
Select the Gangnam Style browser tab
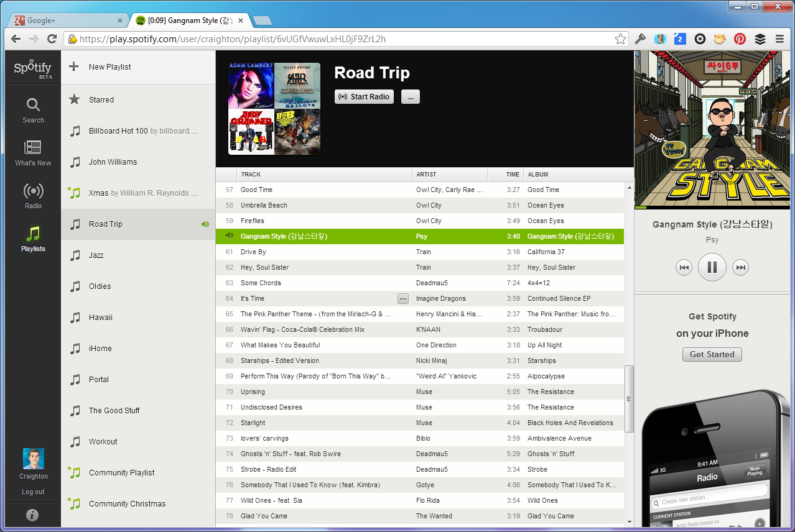pyautogui.click(x=190, y=21)
